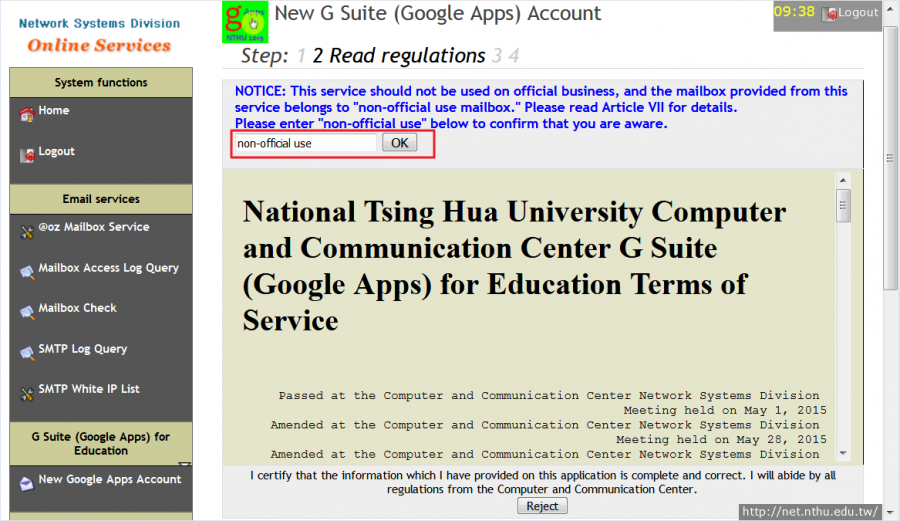This screenshot has height=521, width=900.
Task: Click the Home icon in sidebar
Action: click(26, 114)
